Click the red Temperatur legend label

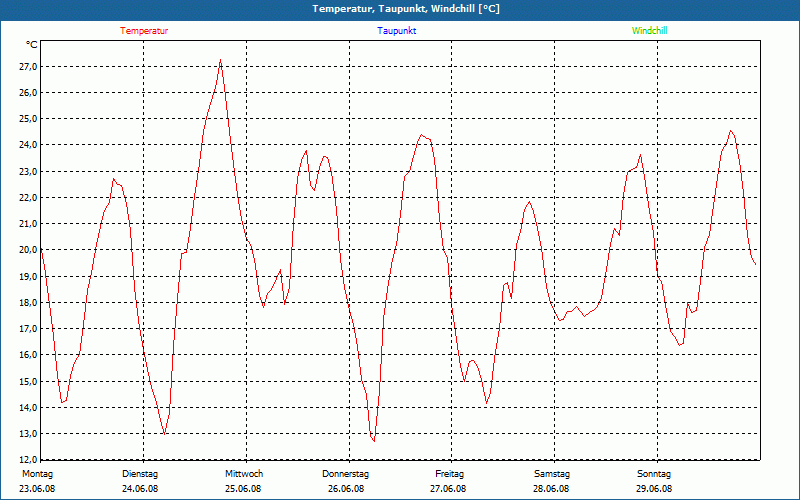[144, 31]
